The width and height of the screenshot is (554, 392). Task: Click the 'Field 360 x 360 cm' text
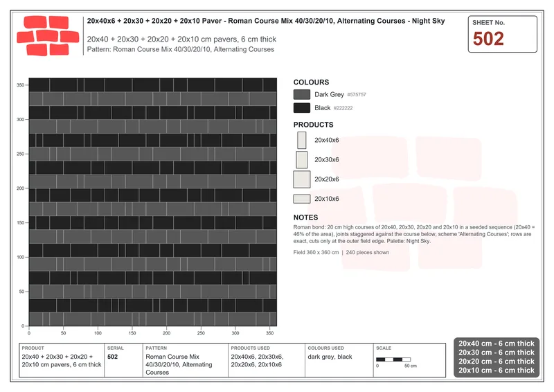click(316, 252)
